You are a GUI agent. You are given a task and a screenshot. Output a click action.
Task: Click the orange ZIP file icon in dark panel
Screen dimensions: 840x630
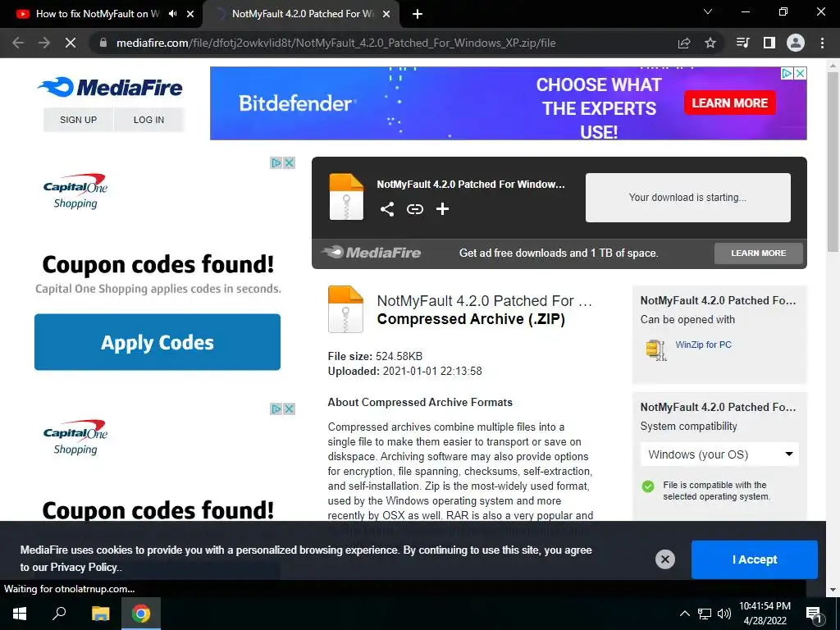click(x=346, y=197)
